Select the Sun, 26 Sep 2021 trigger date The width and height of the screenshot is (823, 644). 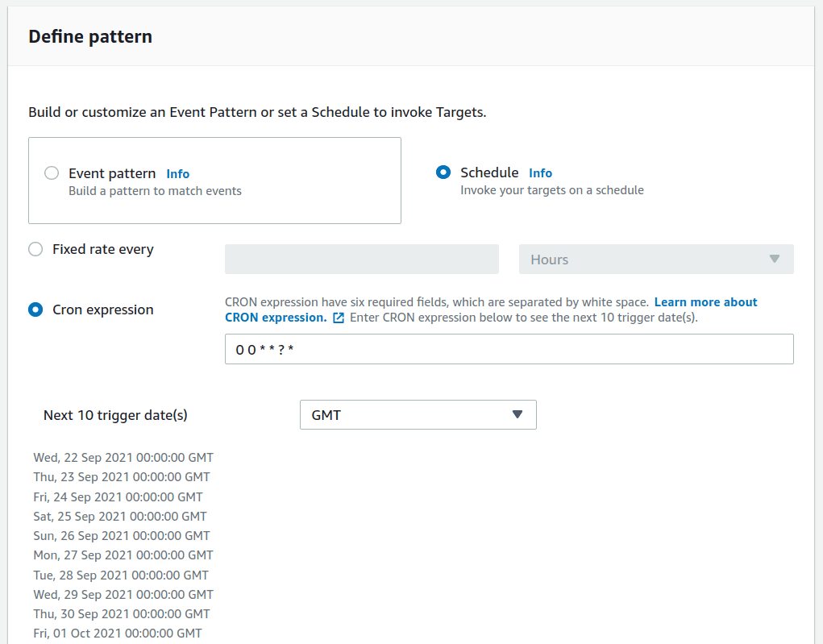(123, 535)
